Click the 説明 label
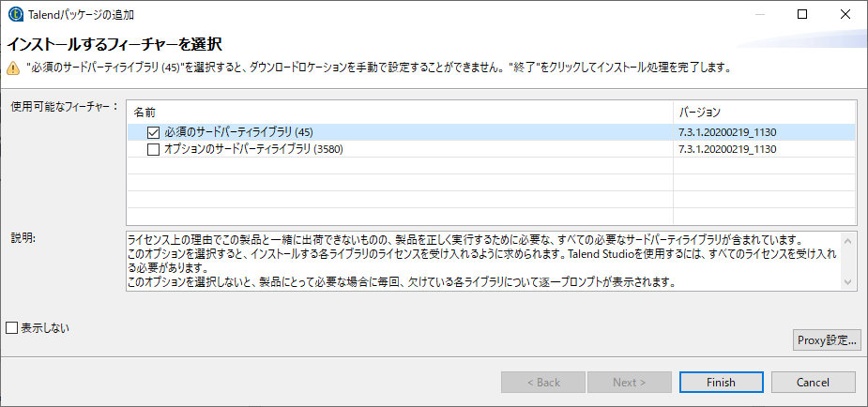Image resolution: width=868 pixels, height=407 pixels. 23,238
